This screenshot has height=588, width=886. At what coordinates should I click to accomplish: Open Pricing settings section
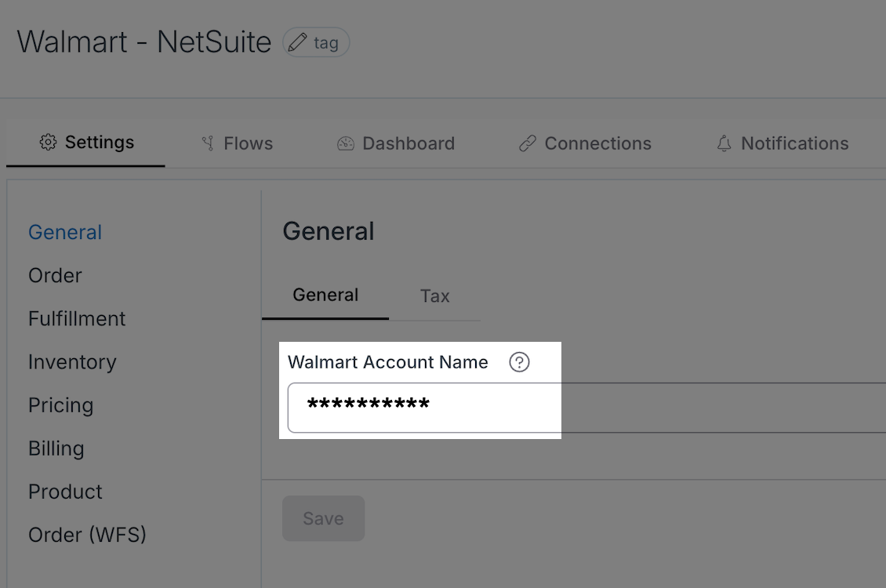coord(60,405)
